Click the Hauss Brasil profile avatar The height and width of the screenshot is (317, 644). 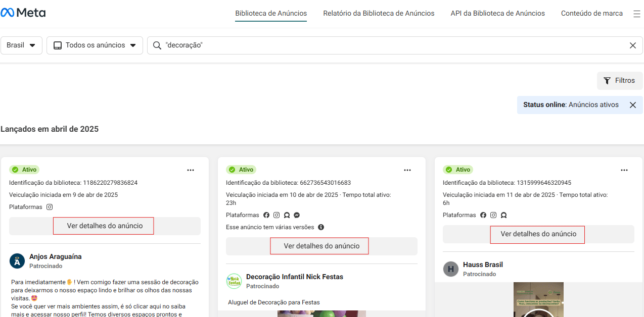pos(451,269)
